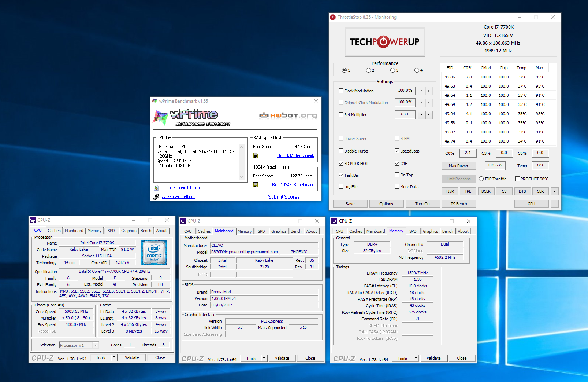Click the Advanced Settings wrench icon
Screen dimensions: 588x382
coord(156,196)
